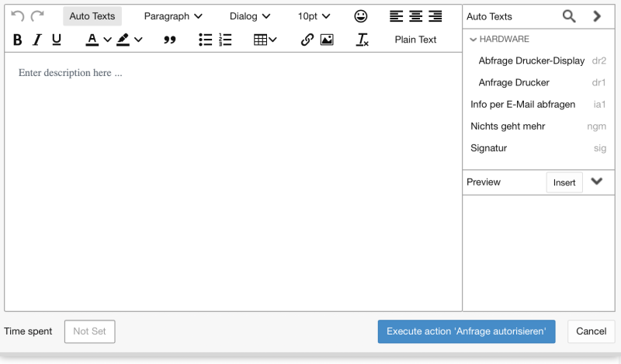Insert a numbered list
Image resolution: width=621 pixels, height=364 pixels.
click(x=226, y=40)
